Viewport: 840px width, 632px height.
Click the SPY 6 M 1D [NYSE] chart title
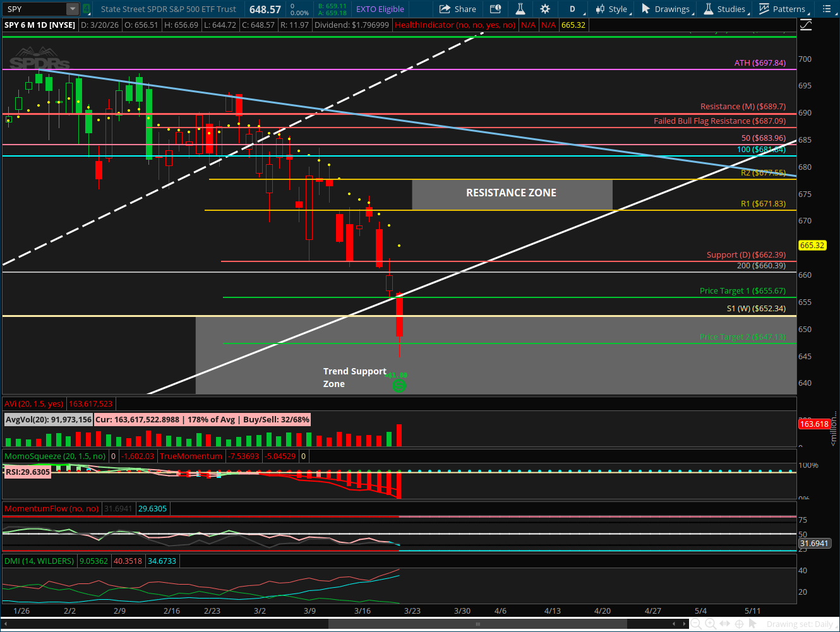click(40, 25)
